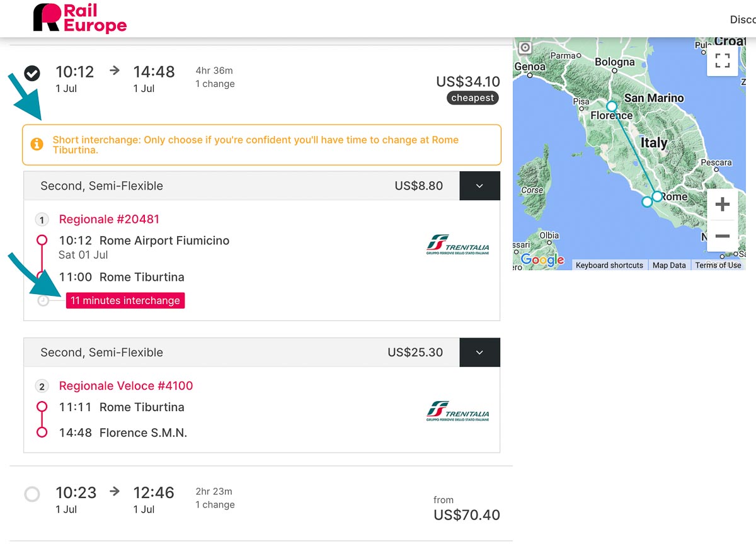Click the US$34.10 price
This screenshot has width=756, height=549.
tap(468, 82)
